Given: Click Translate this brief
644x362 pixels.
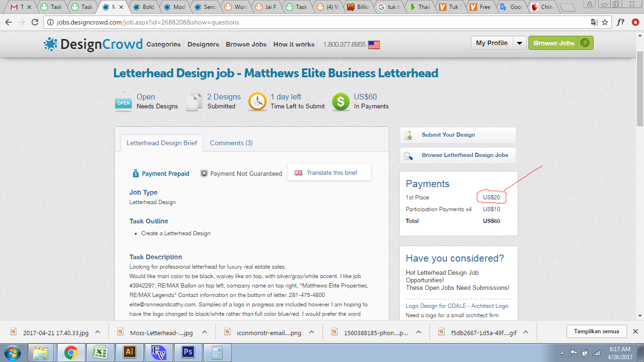Looking at the screenshot, I should 329,173.
